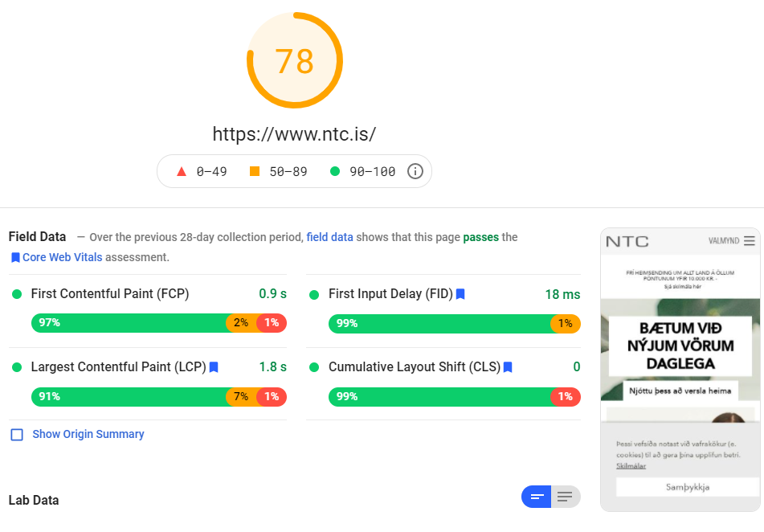
Task: Click the VALMYND hamburger menu in preview
Action: coord(749,241)
